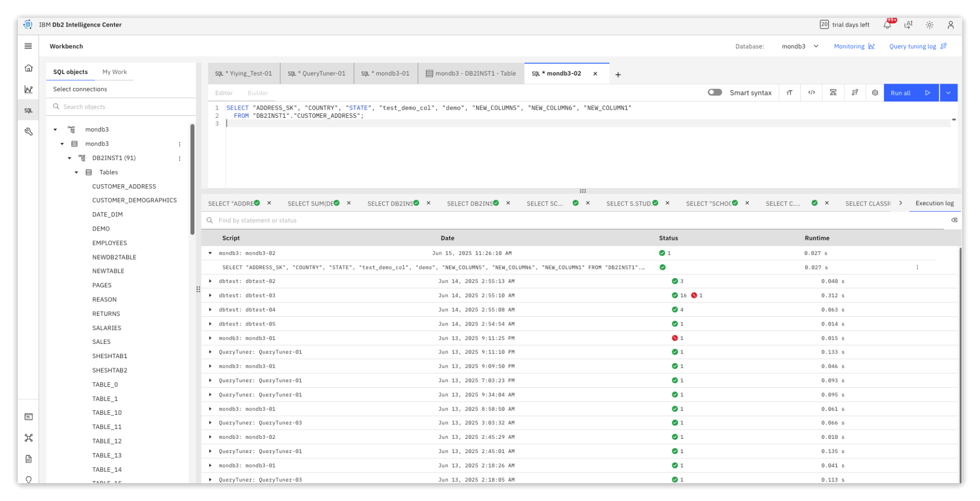This screenshot has width=980, height=501.
Task: Open the monitoring chart sidebar icon
Action: [29, 89]
